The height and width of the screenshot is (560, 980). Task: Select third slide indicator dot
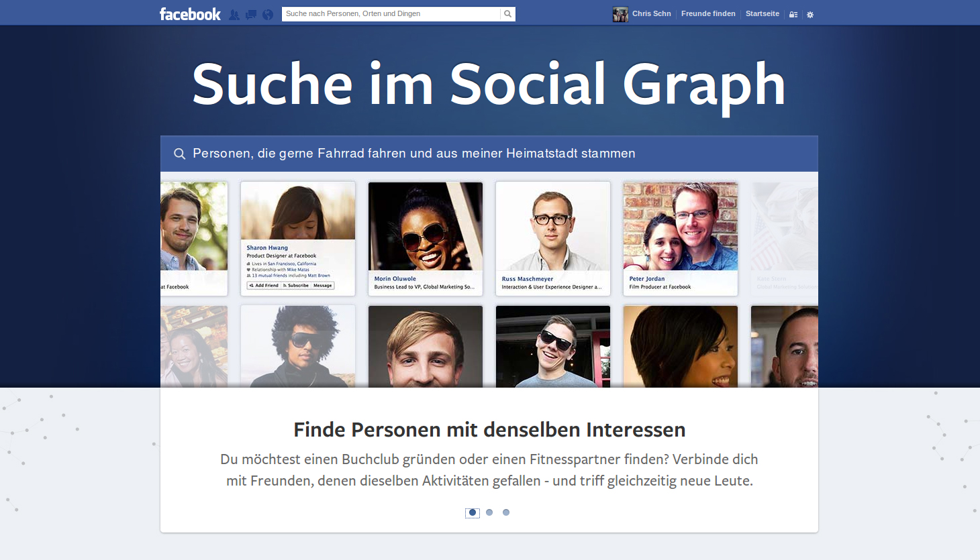(x=506, y=512)
